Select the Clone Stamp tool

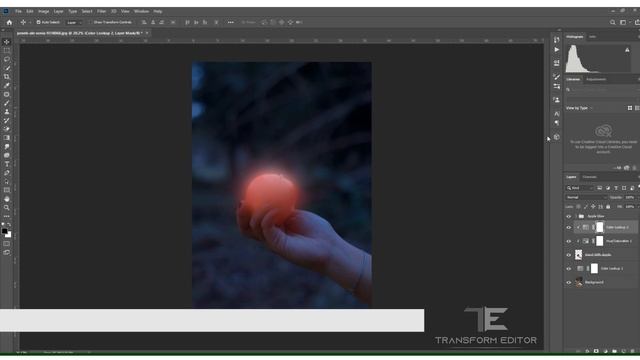(x=7, y=111)
